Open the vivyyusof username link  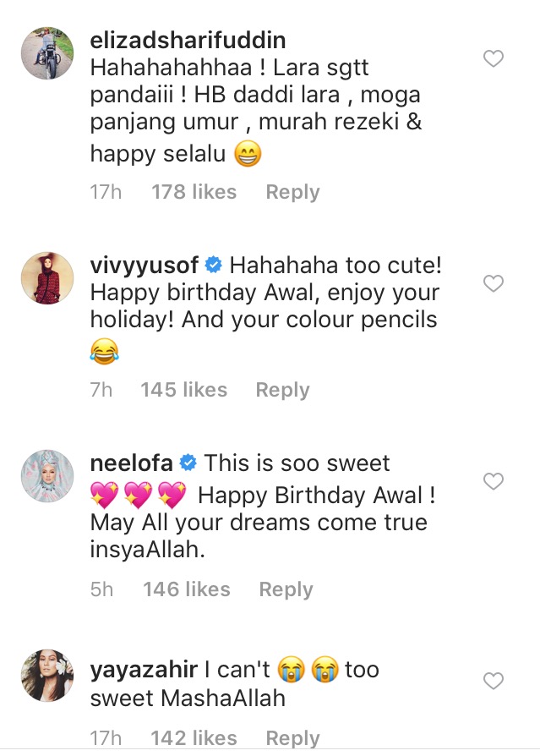tap(145, 265)
